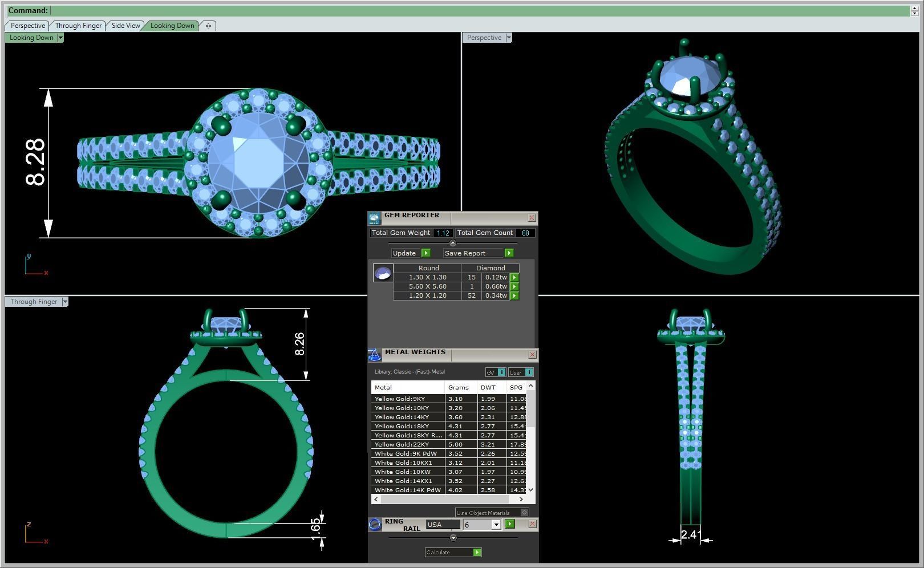Run the Save Report green arrow
This screenshot has width=924, height=568.
coord(509,253)
